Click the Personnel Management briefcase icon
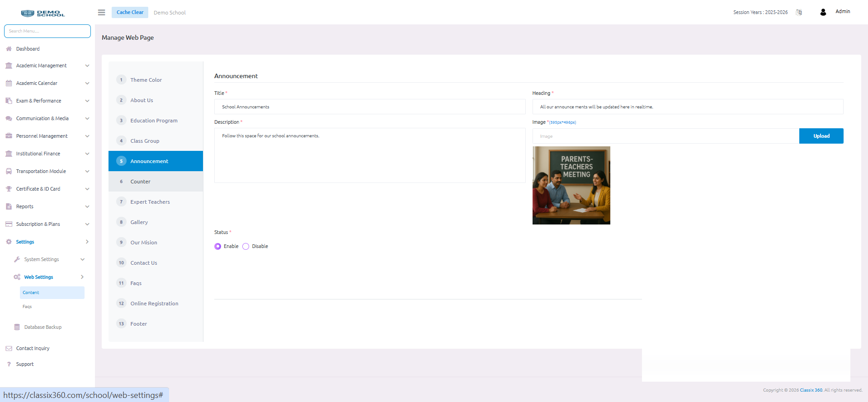 point(9,136)
